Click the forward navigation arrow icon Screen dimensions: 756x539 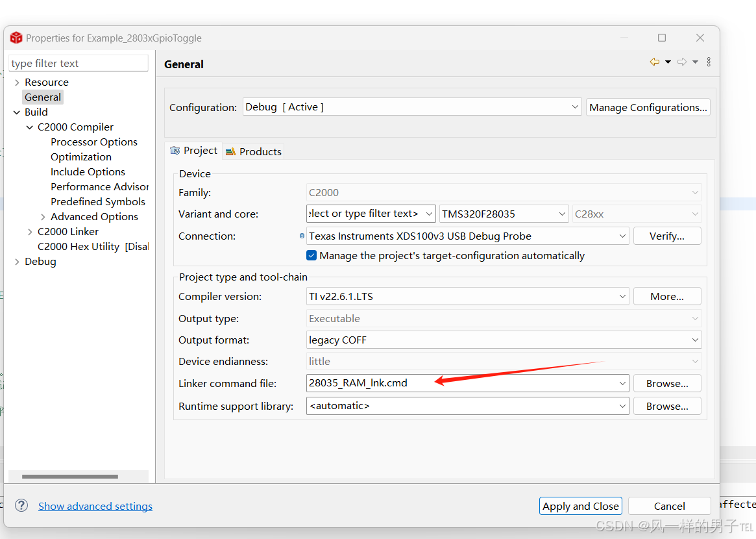click(x=682, y=62)
